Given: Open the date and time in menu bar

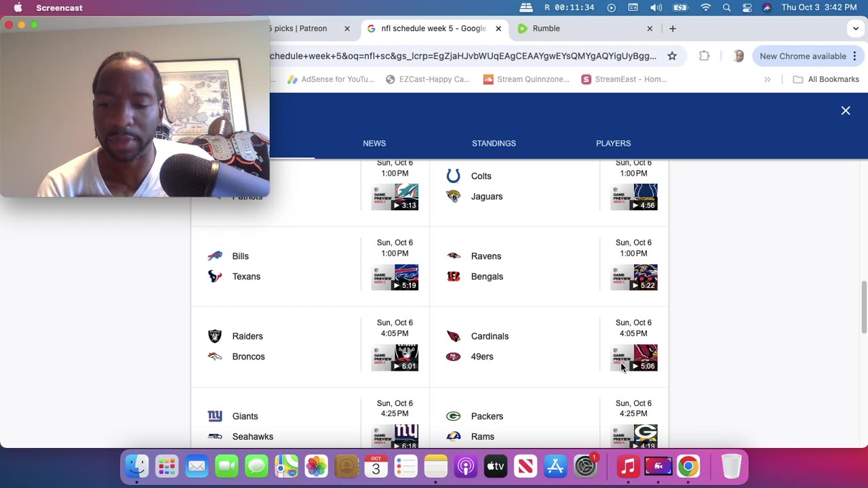Looking at the screenshot, I should coord(819,7).
